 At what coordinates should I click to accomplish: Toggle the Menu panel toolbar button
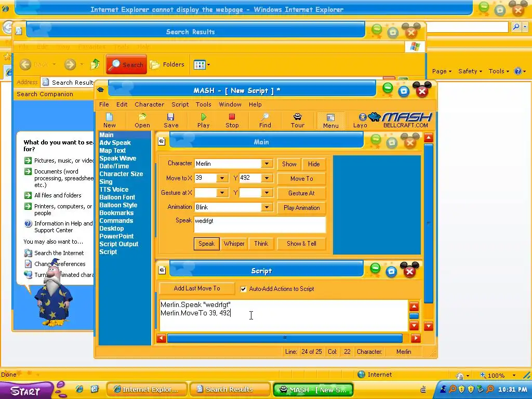click(x=331, y=121)
